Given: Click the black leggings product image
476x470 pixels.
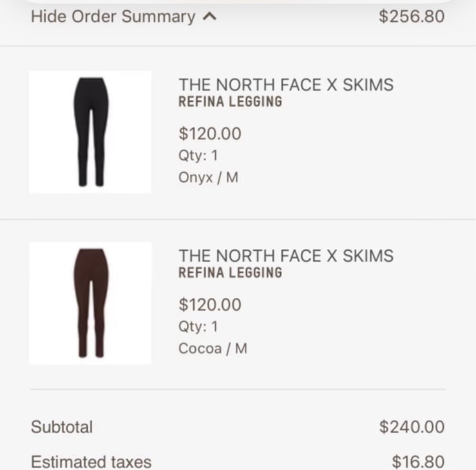Looking at the screenshot, I should [91, 132].
